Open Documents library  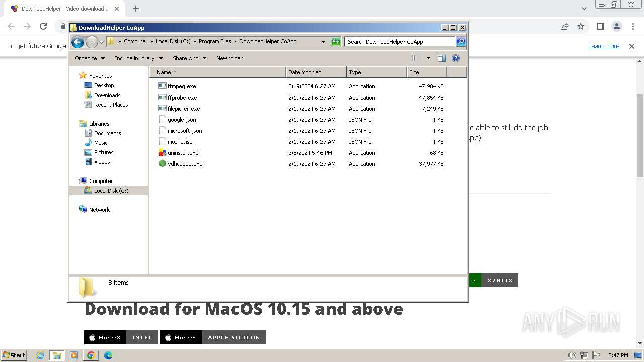tap(107, 133)
